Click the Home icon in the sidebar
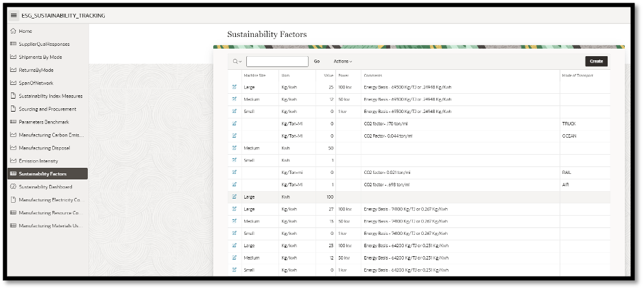The height and width of the screenshot is (289, 644). (x=14, y=32)
